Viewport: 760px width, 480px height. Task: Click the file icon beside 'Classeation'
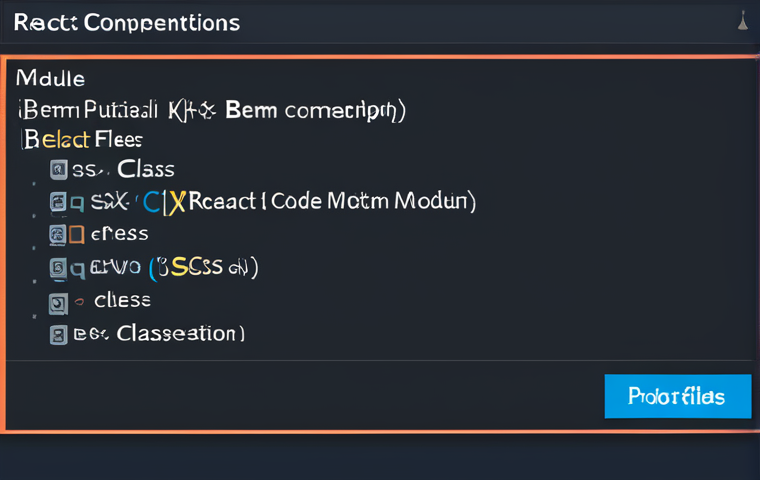[x=59, y=335]
